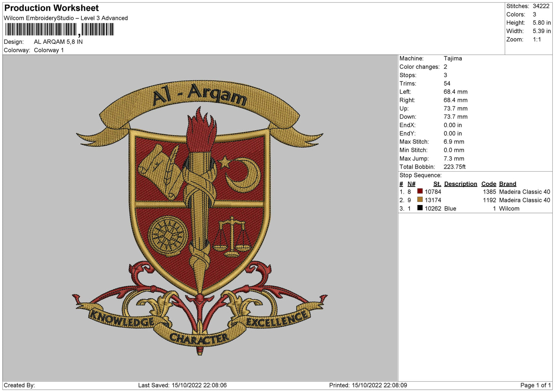This screenshot has width=555, height=392.
Task: Click the EndY value '0.00 in'
Action: coord(453,134)
